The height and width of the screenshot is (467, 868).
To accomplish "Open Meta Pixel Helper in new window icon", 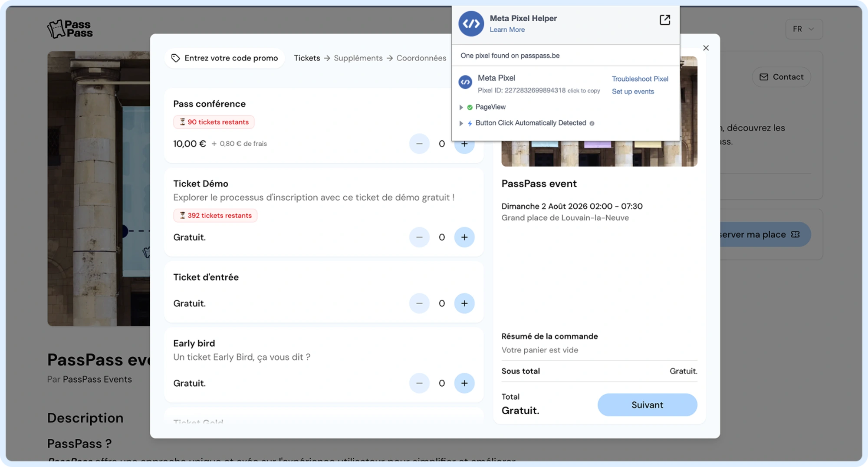I will (664, 20).
